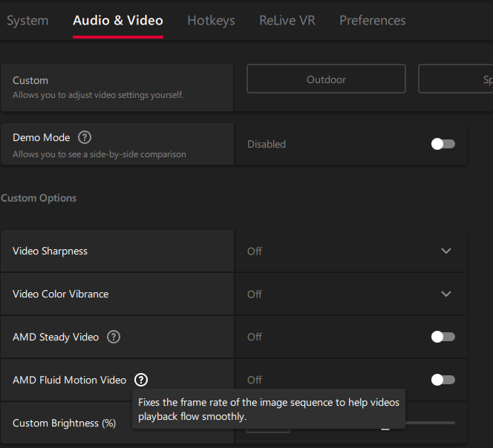Expand the Video Sharpness dropdown
The width and height of the screenshot is (493, 448).
pyautogui.click(x=445, y=251)
